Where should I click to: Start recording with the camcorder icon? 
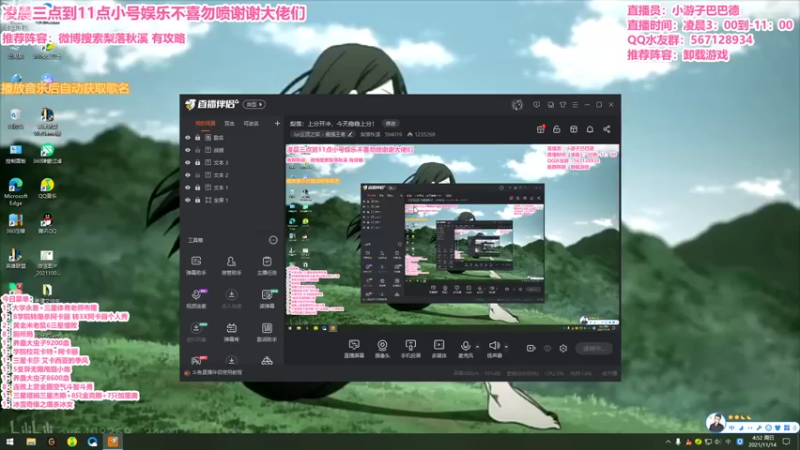(531, 348)
